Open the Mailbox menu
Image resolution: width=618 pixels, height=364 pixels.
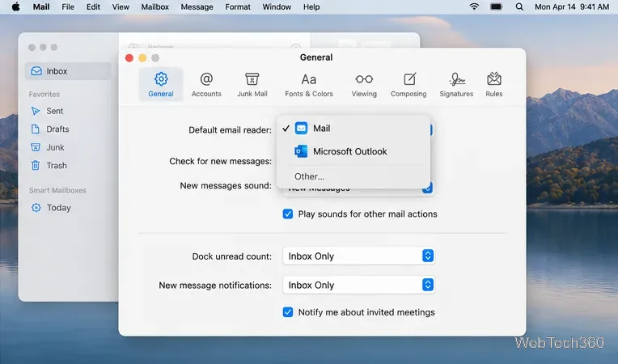point(154,6)
